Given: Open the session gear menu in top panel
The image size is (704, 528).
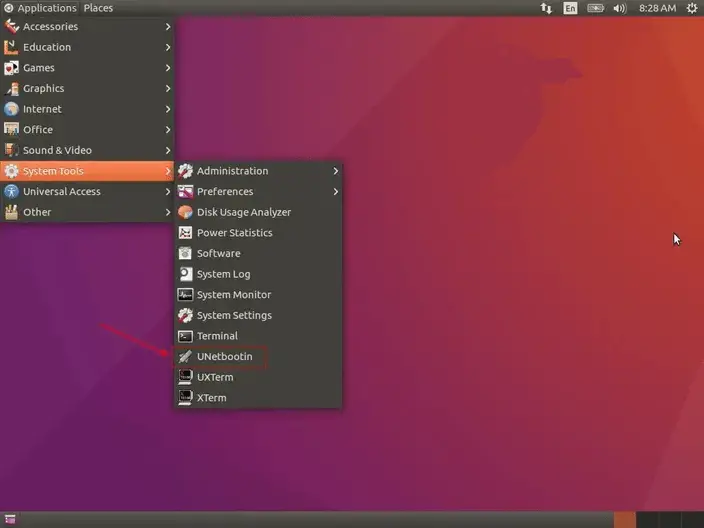Looking at the screenshot, I should click(692, 8).
